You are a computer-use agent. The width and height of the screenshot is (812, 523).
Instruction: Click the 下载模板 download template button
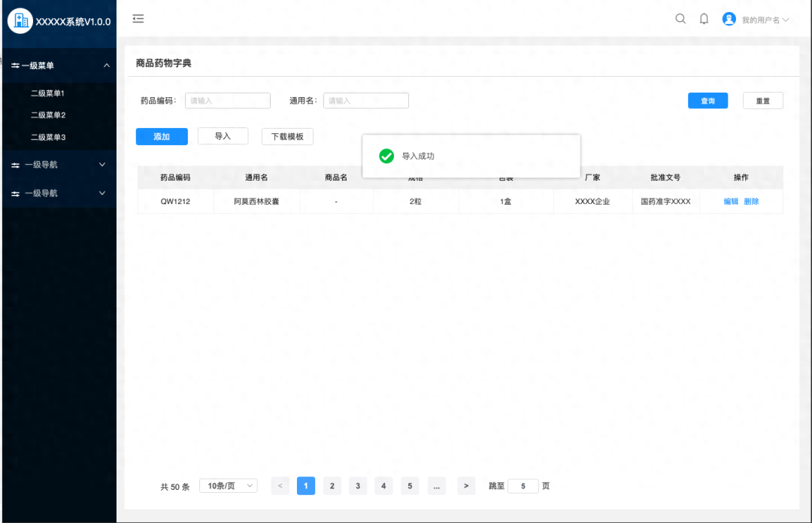(287, 136)
